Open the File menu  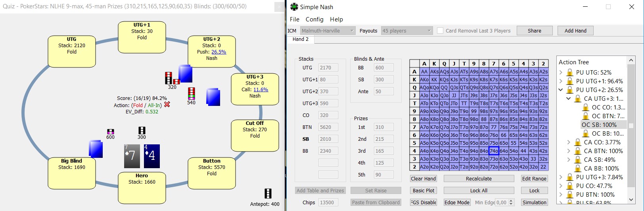(x=295, y=19)
